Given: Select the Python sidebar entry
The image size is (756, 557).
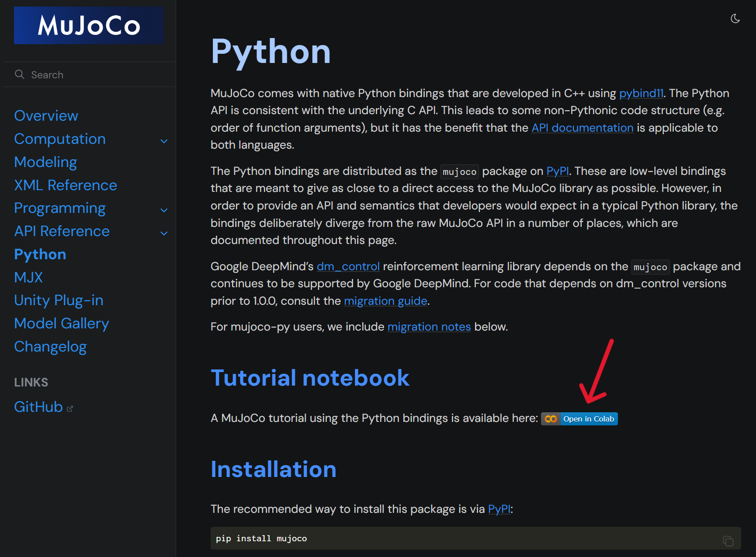Looking at the screenshot, I should (40, 254).
